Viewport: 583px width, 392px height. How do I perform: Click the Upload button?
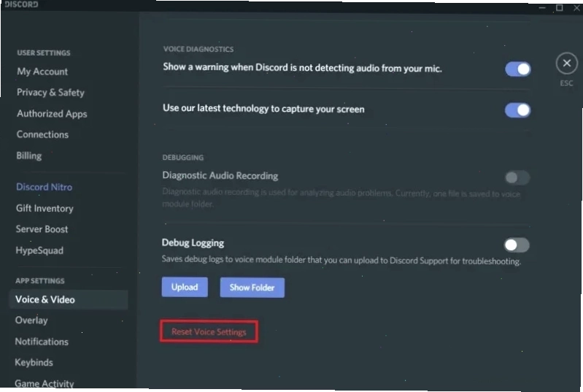point(185,287)
